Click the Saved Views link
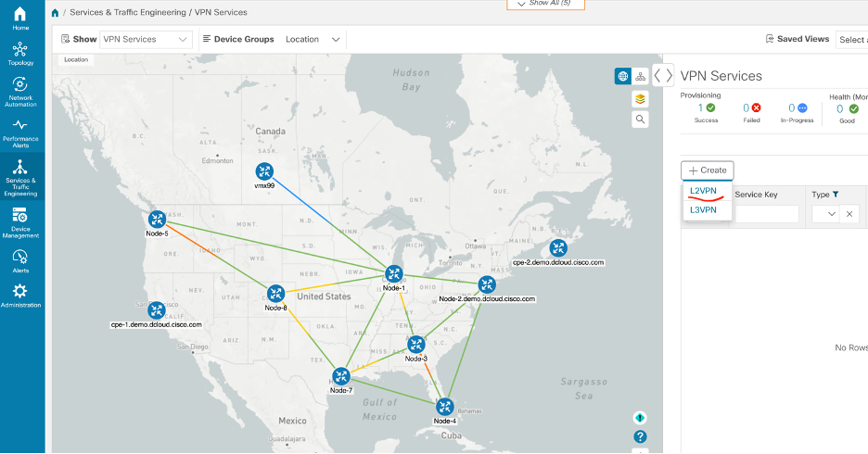The image size is (868, 454). coord(798,39)
